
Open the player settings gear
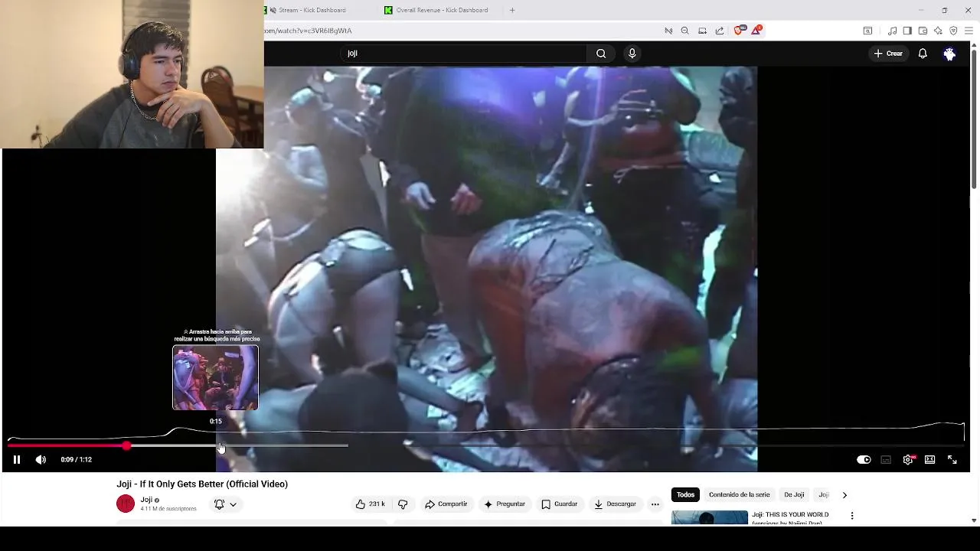pyautogui.click(x=908, y=460)
